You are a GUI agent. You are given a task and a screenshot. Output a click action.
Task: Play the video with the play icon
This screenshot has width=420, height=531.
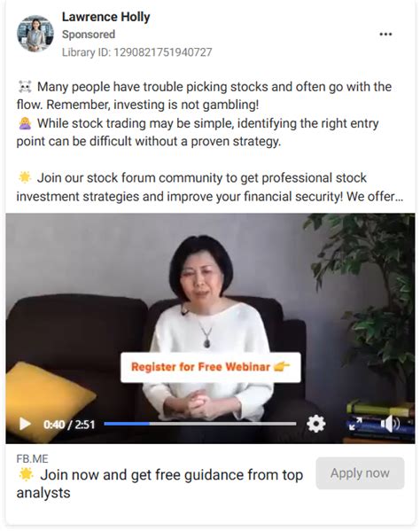tap(25, 424)
